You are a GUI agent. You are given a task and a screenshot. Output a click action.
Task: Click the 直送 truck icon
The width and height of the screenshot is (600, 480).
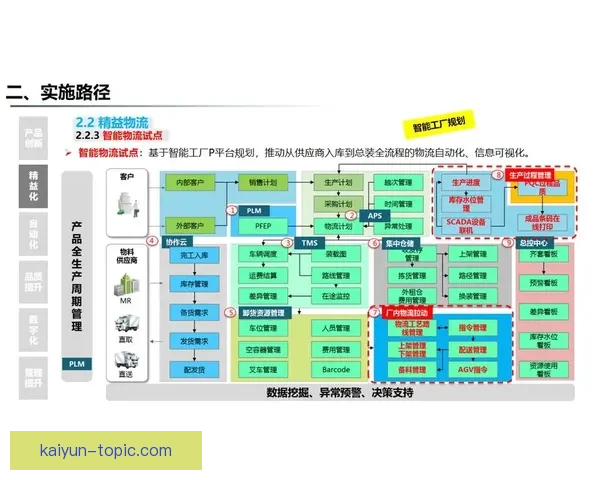tap(127, 360)
